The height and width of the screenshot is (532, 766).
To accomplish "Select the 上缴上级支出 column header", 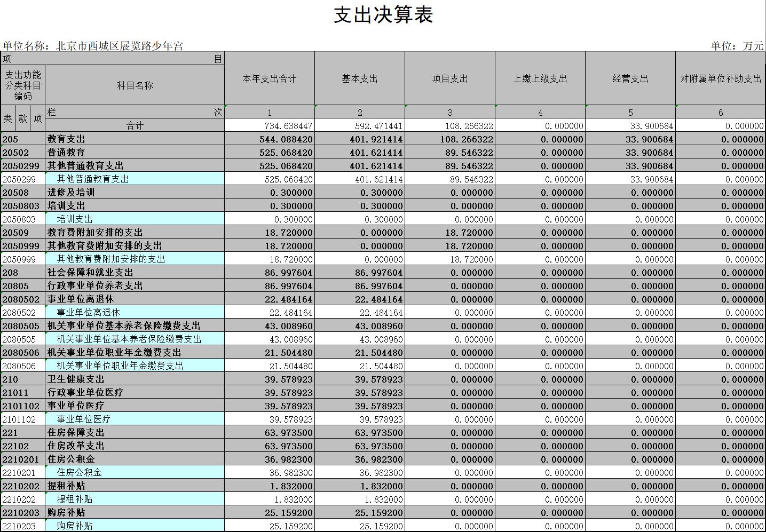I will click(540, 78).
